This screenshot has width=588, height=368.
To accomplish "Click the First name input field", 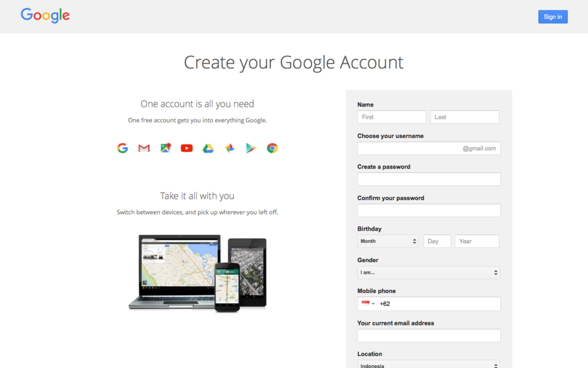I will 392,117.
